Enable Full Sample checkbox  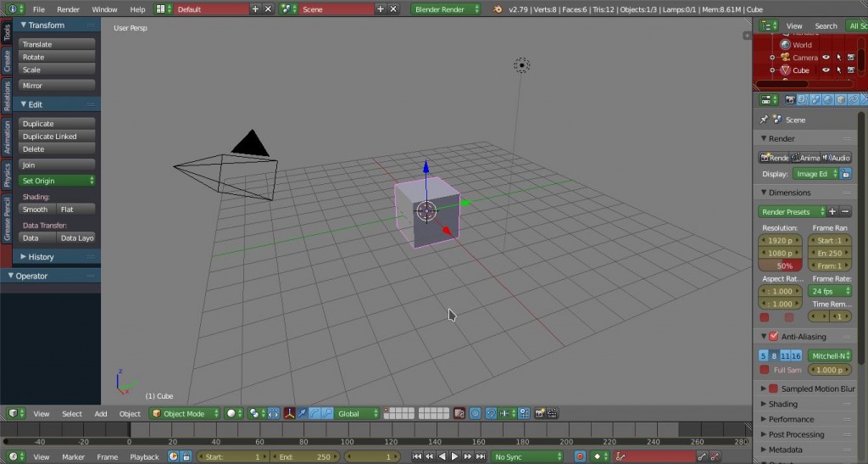[x=765, y=370]
